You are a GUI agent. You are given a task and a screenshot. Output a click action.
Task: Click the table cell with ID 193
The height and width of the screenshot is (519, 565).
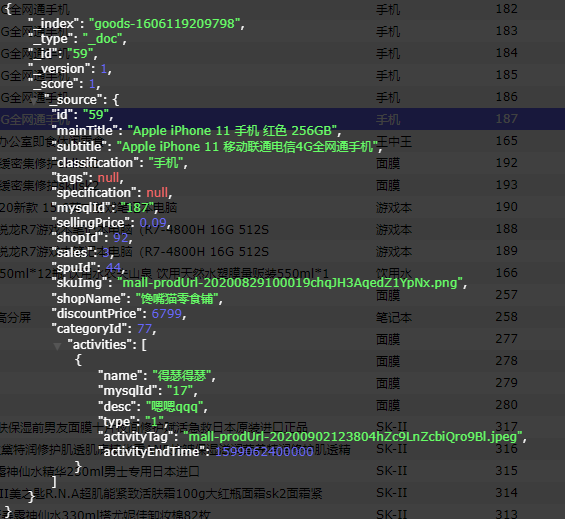pos(506,185)
